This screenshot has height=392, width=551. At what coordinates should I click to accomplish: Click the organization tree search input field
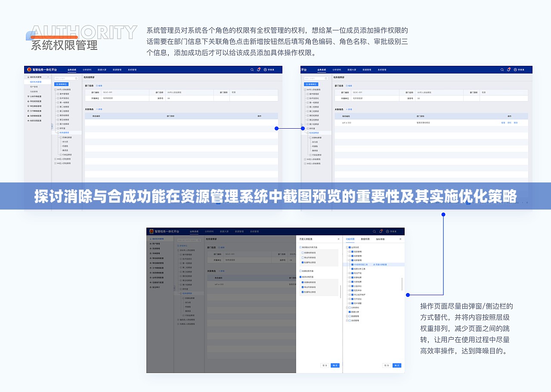[x=66, y=78]
